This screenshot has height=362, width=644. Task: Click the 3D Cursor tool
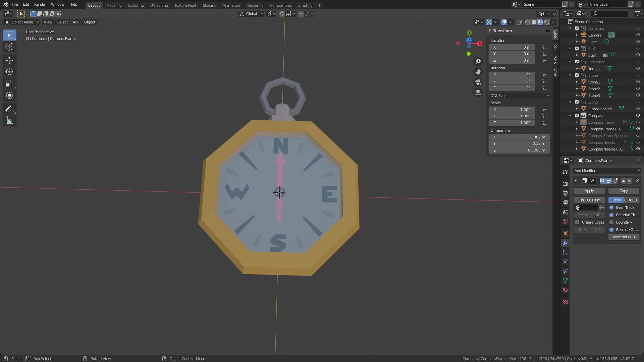(x=9, y=47)
